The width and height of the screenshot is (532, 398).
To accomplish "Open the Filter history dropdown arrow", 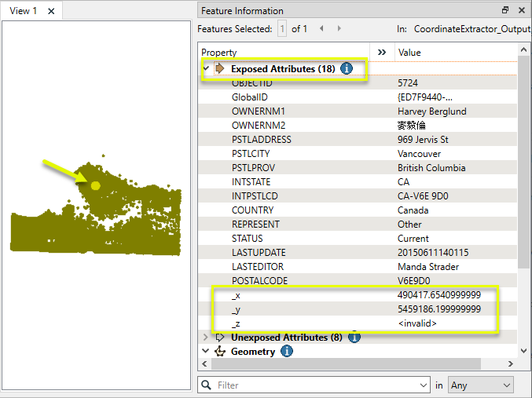I will (x=423, y=385).
